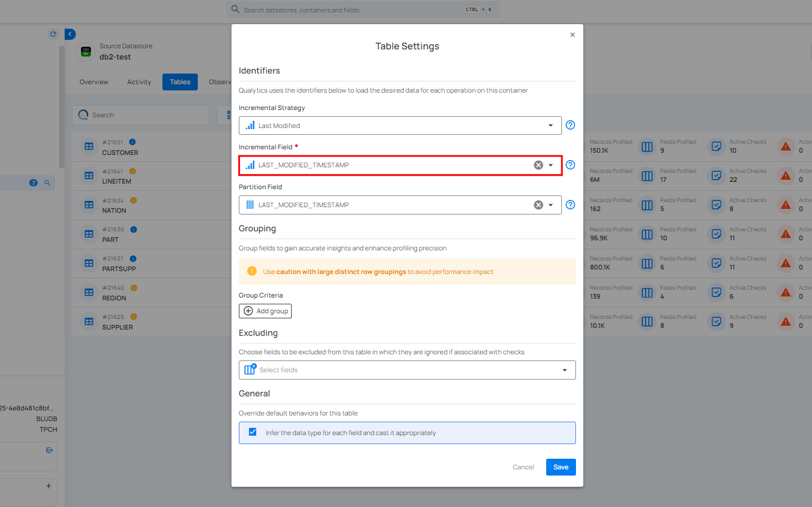
Task: Open the Activity tab
Action: pyautogui.click(x=139, y=82)
